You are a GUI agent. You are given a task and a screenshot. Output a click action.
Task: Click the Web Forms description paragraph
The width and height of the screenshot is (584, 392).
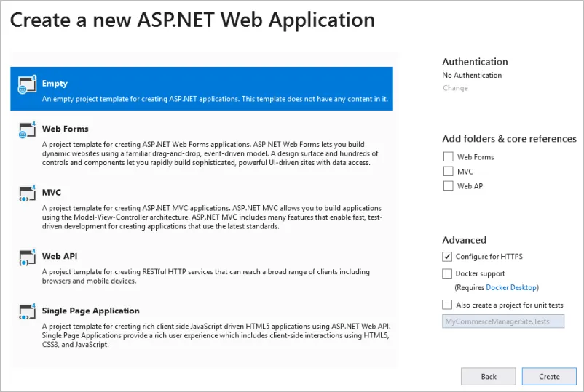(210, 153)
